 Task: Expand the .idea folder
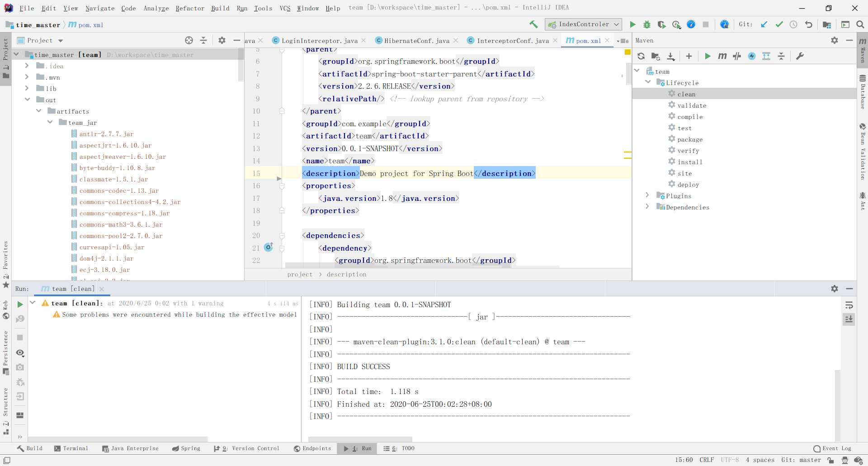pos(27,66)
